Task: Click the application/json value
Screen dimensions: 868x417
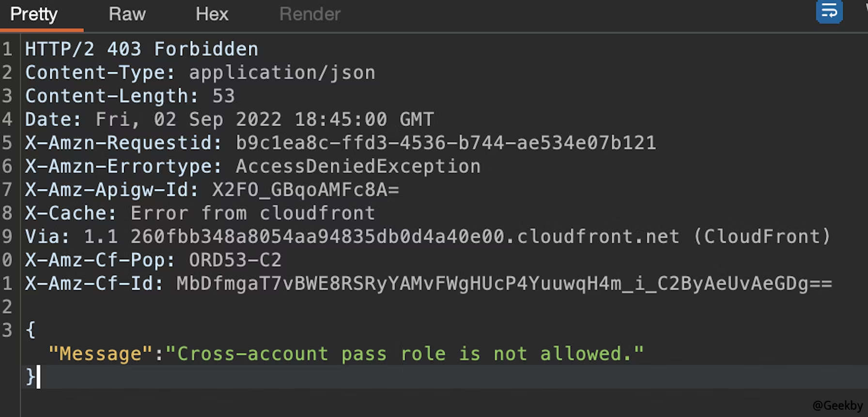Action: (282, 73)
